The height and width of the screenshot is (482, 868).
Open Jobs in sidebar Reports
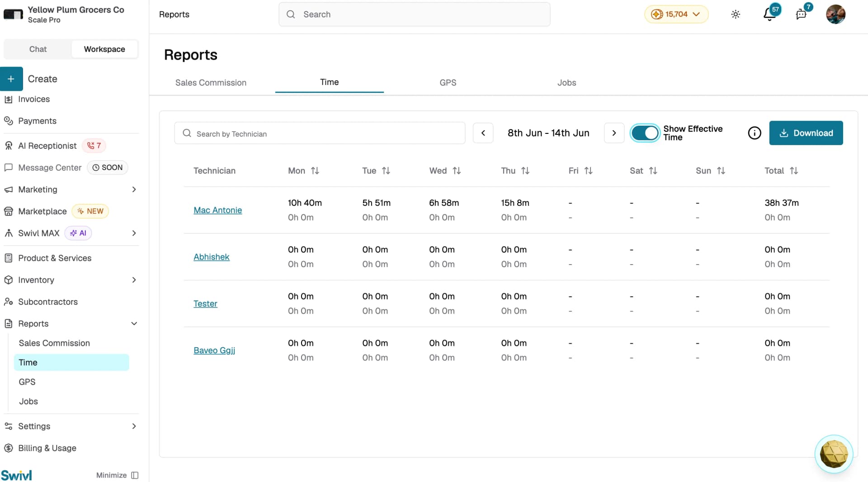pyautogui.click(x=28, y=401)
